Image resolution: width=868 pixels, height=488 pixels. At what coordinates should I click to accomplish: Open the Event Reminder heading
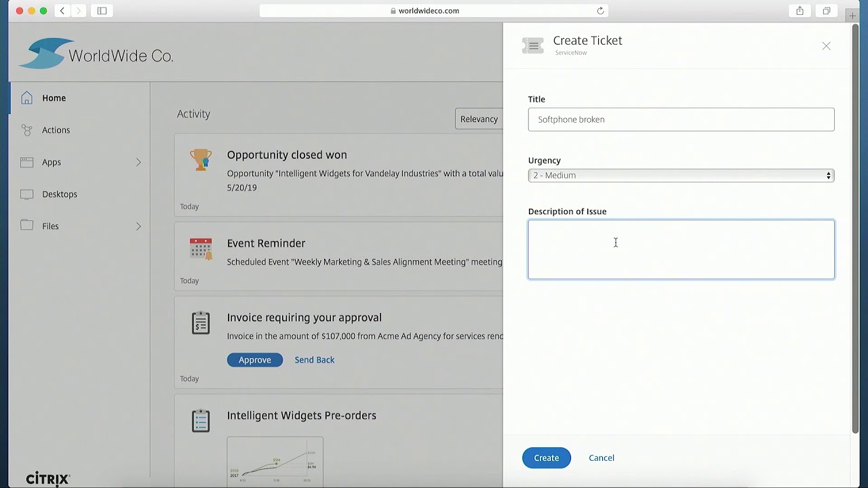click(x=266, y=243)
